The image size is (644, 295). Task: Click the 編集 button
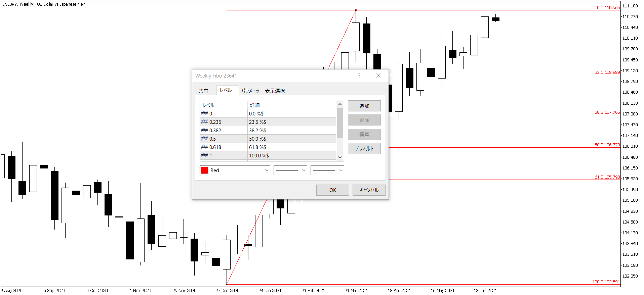(364, 134)
